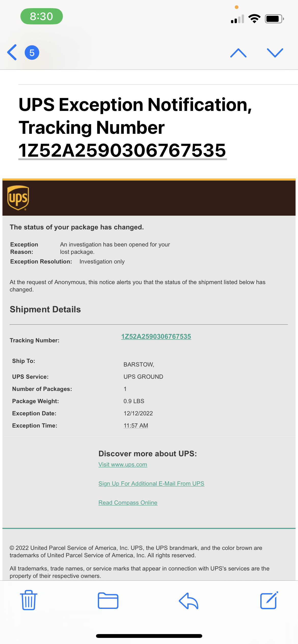The height and width of the screenshot is (644, 298).
Task: Tap the battery indicator in status bar
Action: coord(274,19)
